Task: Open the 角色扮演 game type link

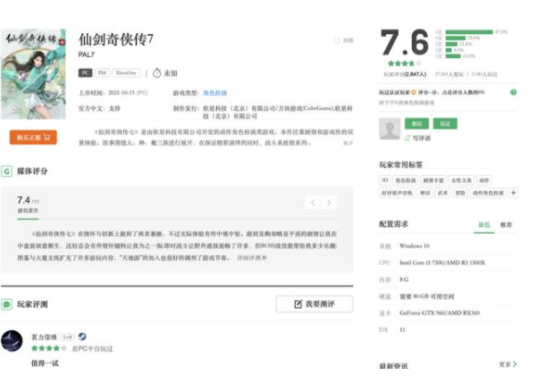Action: 214,93
